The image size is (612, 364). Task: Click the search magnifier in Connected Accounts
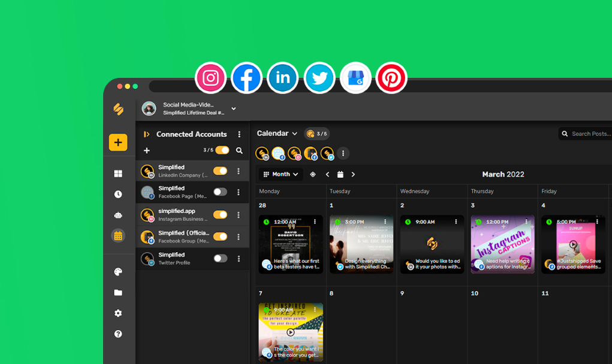239,150
